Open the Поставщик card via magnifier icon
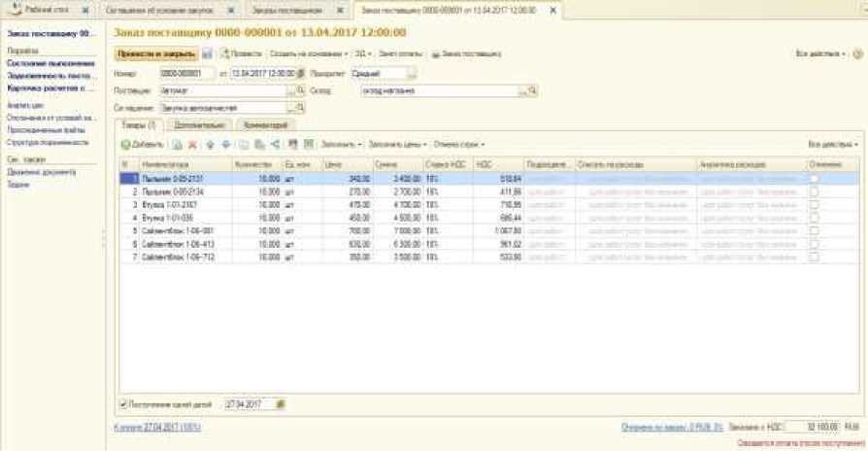 (301, 90)
